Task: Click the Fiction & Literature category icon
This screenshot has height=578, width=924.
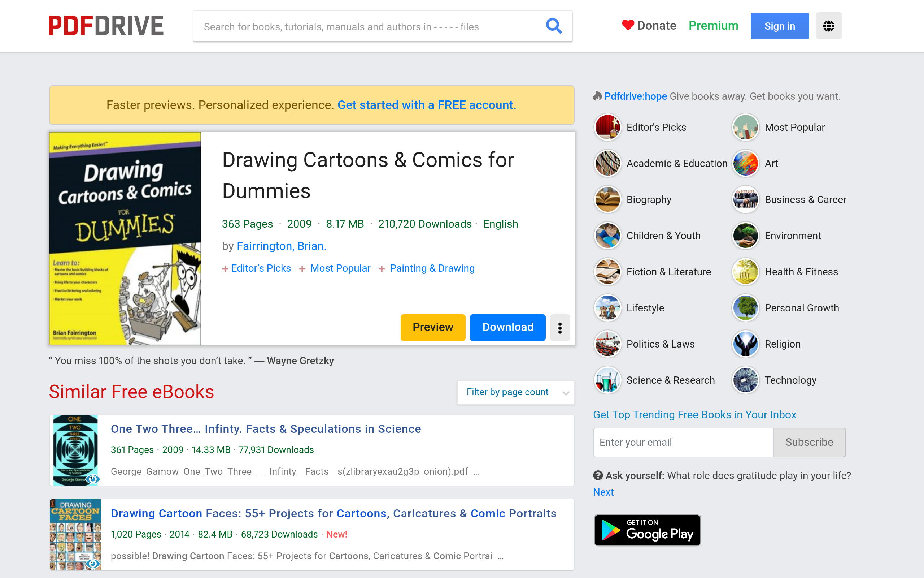Action: pos(607,272)
